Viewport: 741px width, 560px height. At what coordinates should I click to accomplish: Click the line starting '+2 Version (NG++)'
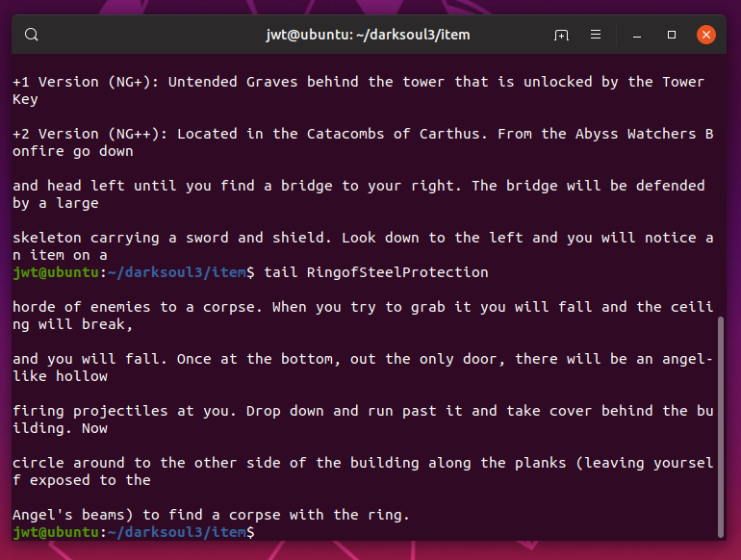[x=363, y=134]
